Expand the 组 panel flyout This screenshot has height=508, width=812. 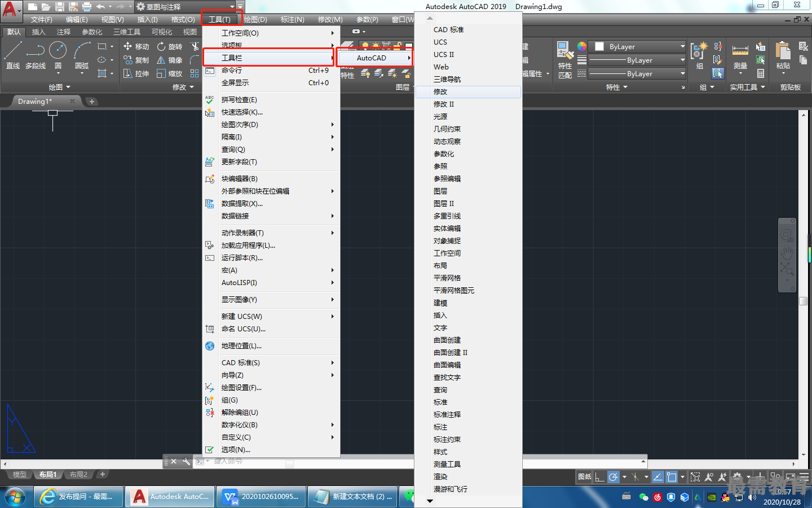click(707, 87)
